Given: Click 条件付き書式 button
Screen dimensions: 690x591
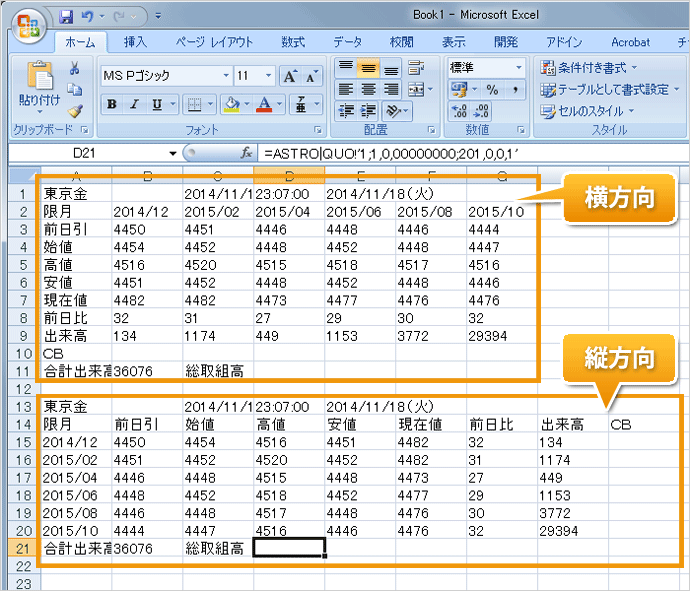Looking at the screenshot, I should point(588,67).
